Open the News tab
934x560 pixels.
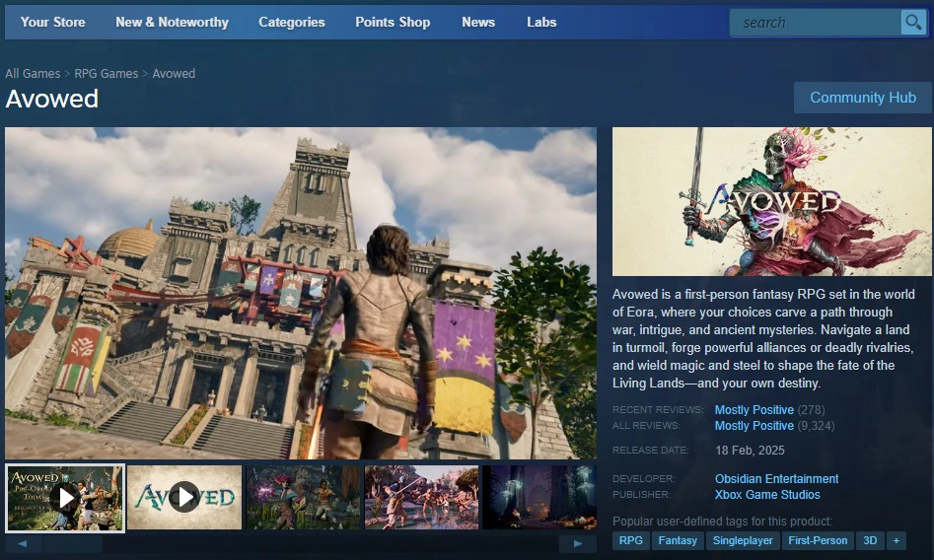478,22
